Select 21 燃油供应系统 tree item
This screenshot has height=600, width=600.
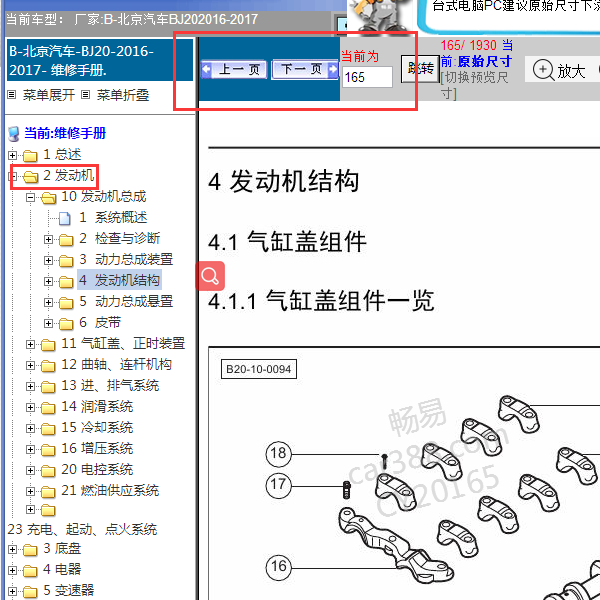click(110, 491)
